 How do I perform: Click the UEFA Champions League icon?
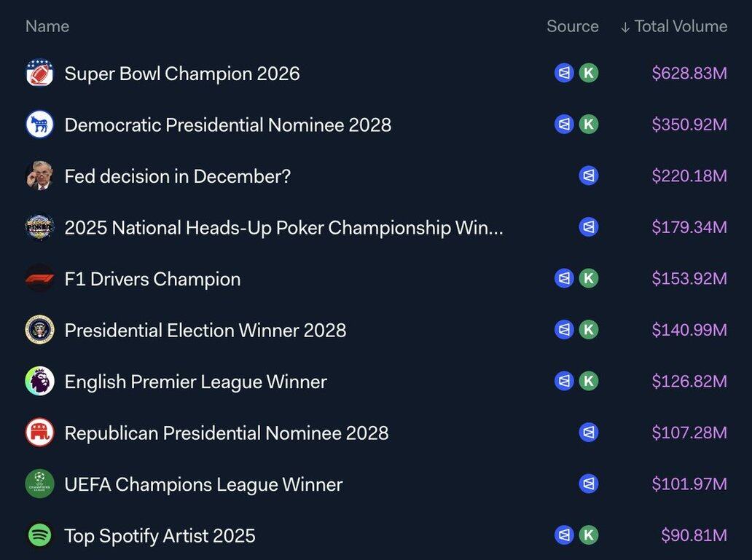point(39,484)
